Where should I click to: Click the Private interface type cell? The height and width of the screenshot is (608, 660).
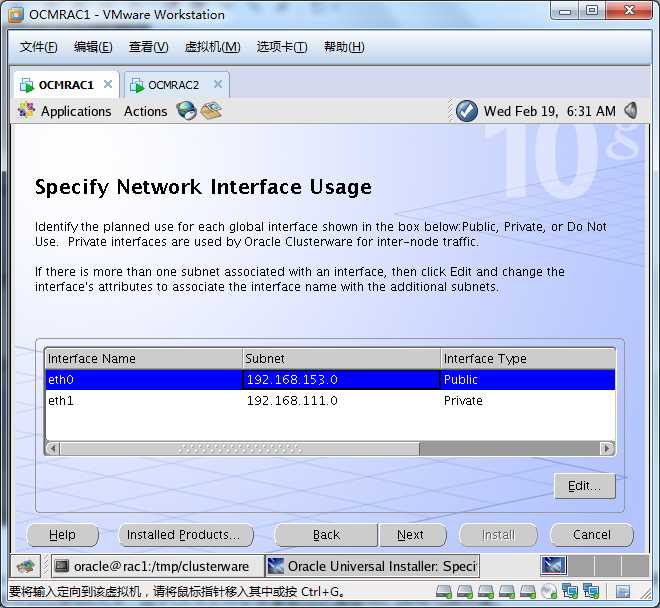[x=528, y=400]
